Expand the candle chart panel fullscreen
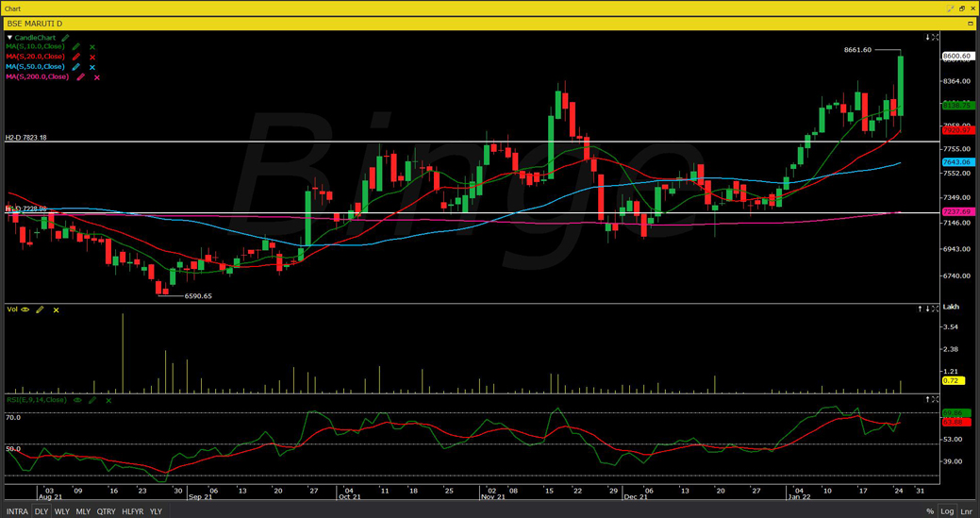 [935, 38]
